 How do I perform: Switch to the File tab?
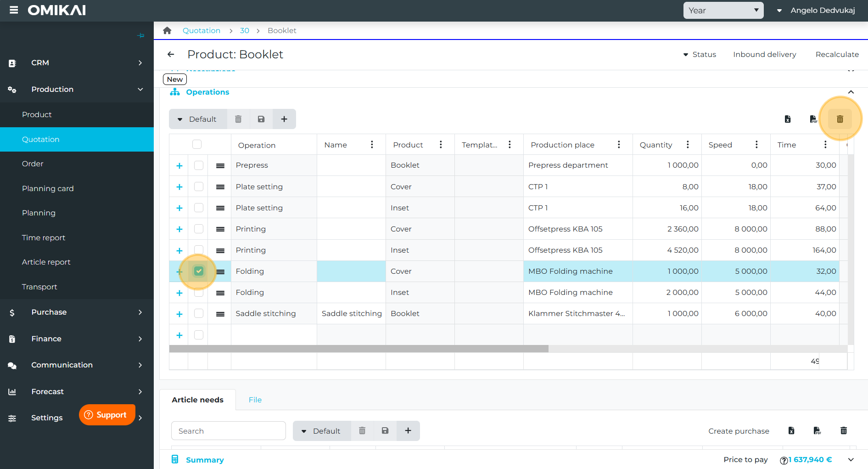pyautogui.click(x=255, y=400)
